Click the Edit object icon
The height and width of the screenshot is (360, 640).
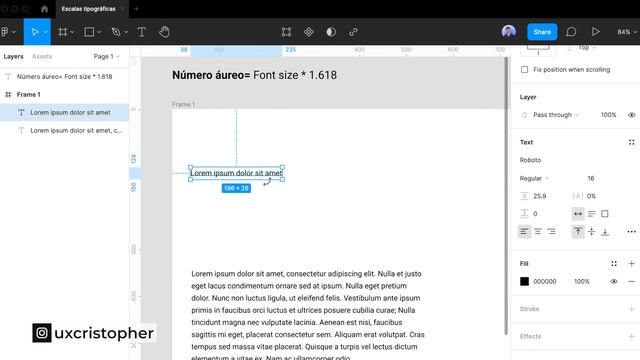tap(286, 32)
